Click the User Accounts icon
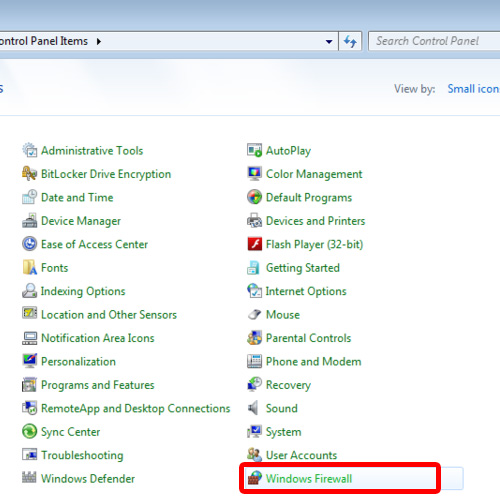Screen dimensions: 500x500 [254, 455]
